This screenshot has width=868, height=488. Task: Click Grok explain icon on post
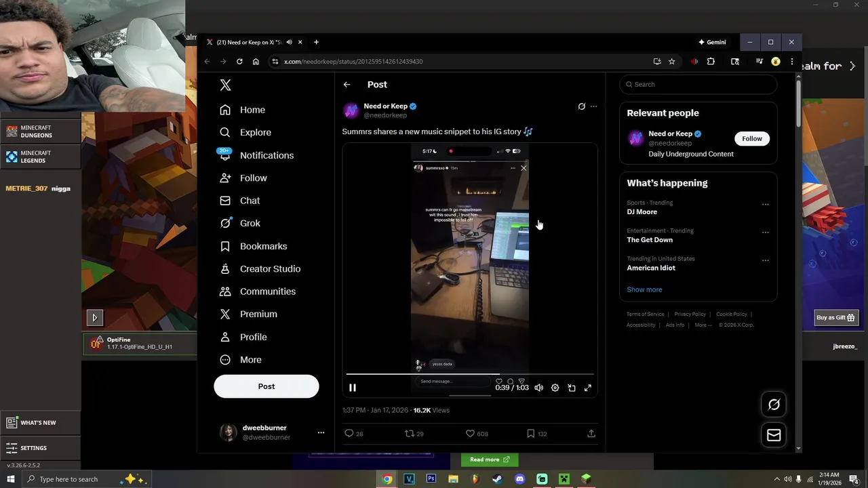click(581, 106)
